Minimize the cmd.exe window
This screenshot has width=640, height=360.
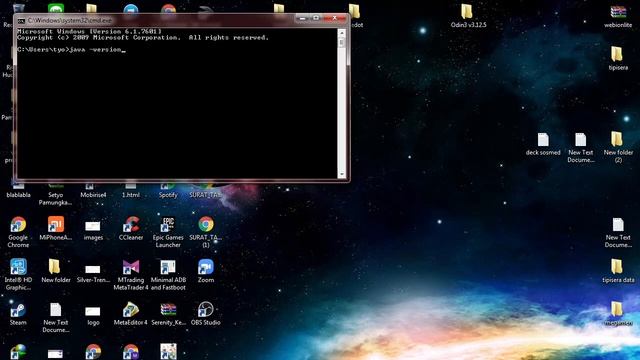point(302,18)
